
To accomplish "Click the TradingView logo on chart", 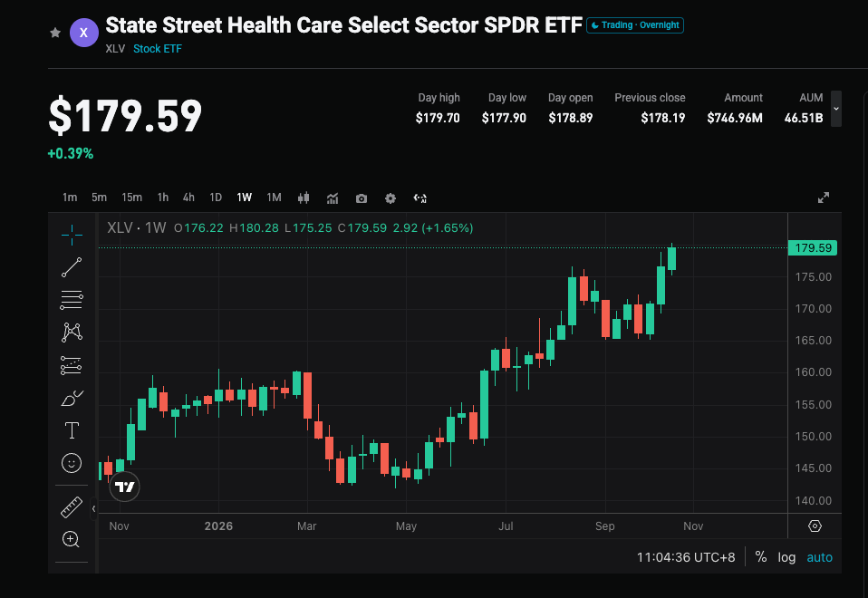I will [124, 487].
